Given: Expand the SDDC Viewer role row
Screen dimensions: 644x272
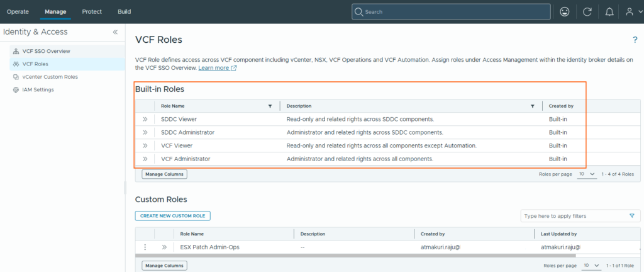Looking at the screenshot, I should (x=145, y=119).
